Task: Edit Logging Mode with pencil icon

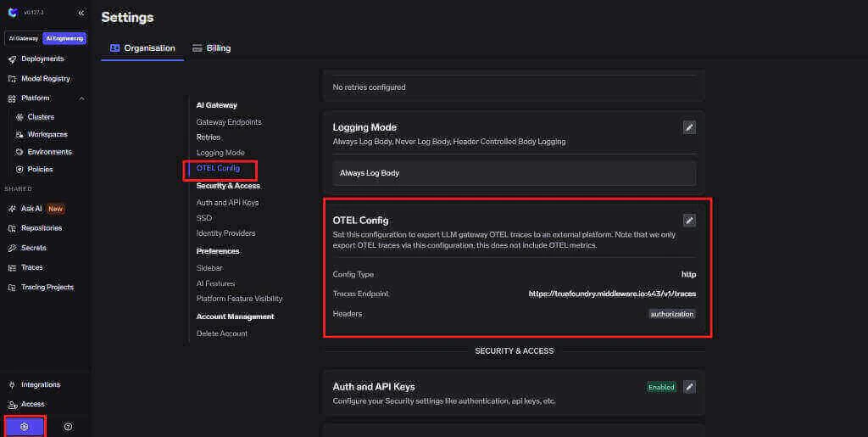Action: (x=689, y=127)
